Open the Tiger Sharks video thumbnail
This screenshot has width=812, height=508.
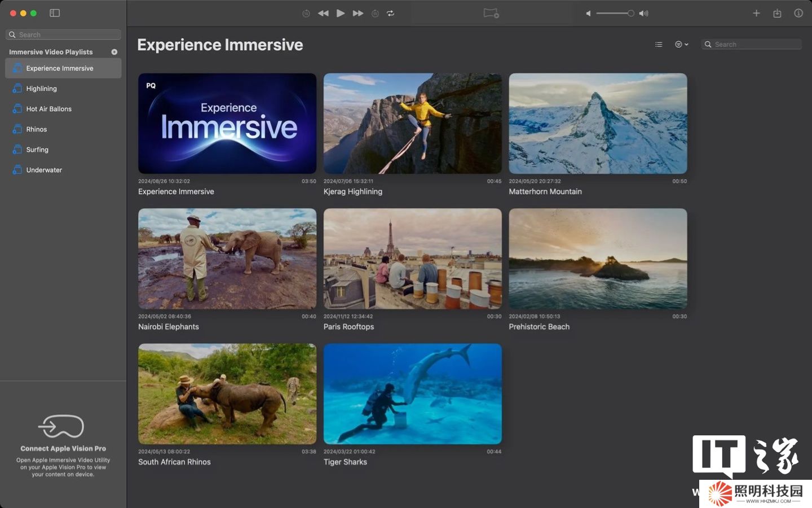(x=412, y=393)
